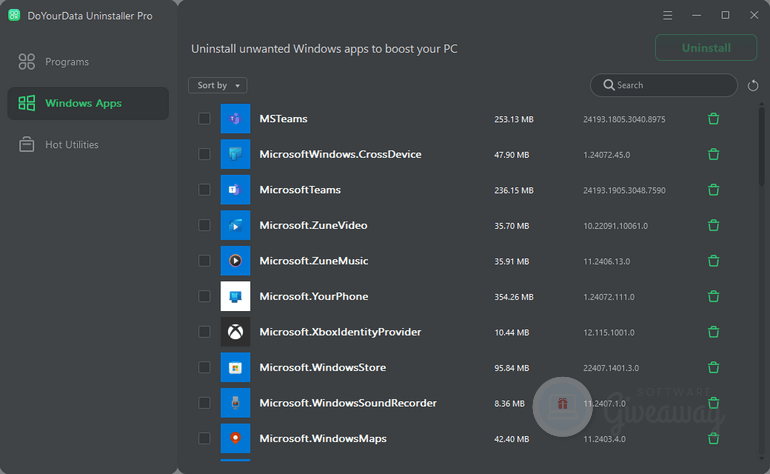Click the DoYourData Uninstaller Pro logo
Viewport: 770px width, 474px height.
tap(14, 15)
